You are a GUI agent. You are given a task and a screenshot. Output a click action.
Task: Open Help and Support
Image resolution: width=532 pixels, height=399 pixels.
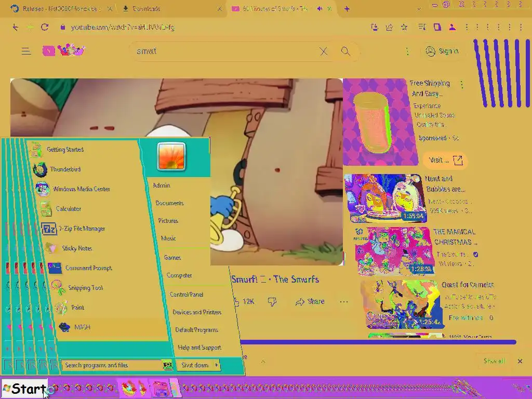point(199,348)
